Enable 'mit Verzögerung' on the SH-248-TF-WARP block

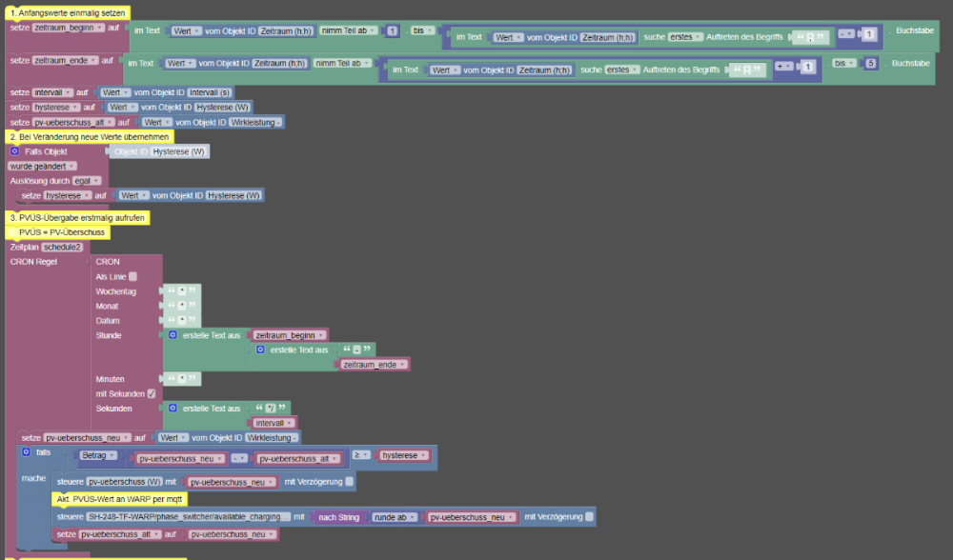coord(590,516)
